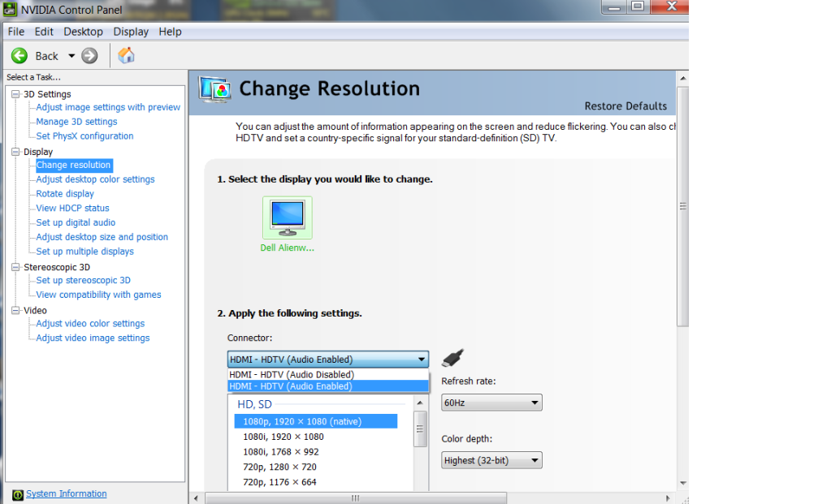Collapse the Stereoscopic 3D tree node
The height and width of the screenshot is (504, 831).
point(15,267)
